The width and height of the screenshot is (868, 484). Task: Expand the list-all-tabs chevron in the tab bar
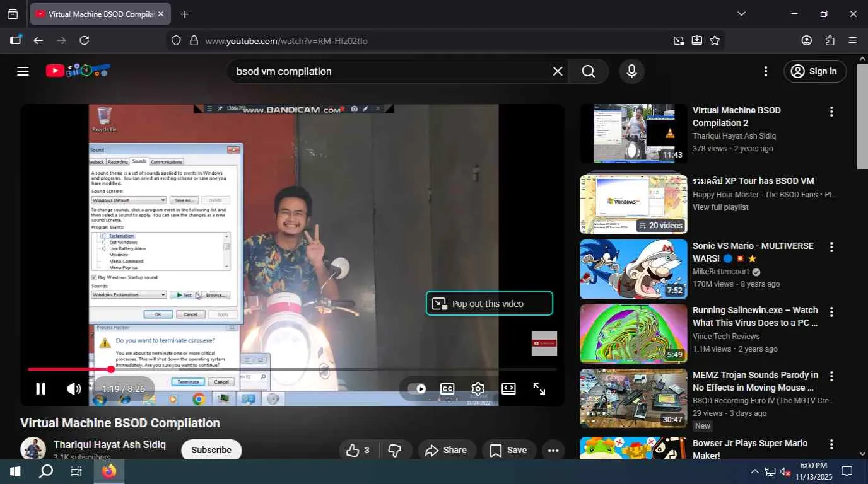pos(741,14)
